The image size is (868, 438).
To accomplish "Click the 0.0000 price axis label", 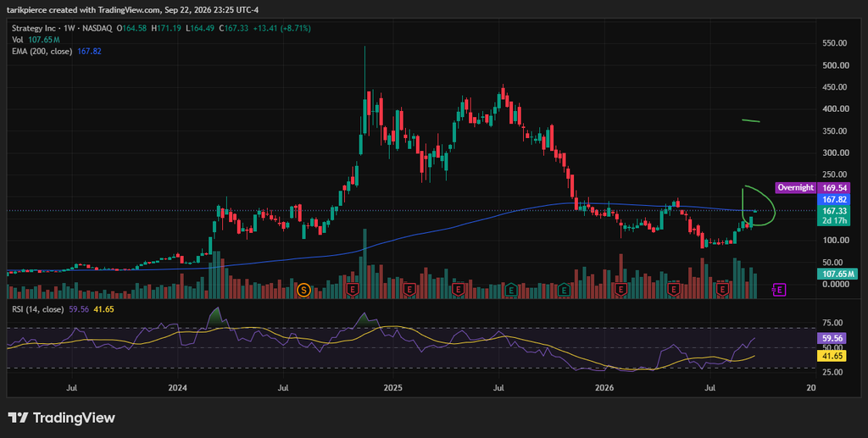I will pos(835,285).
